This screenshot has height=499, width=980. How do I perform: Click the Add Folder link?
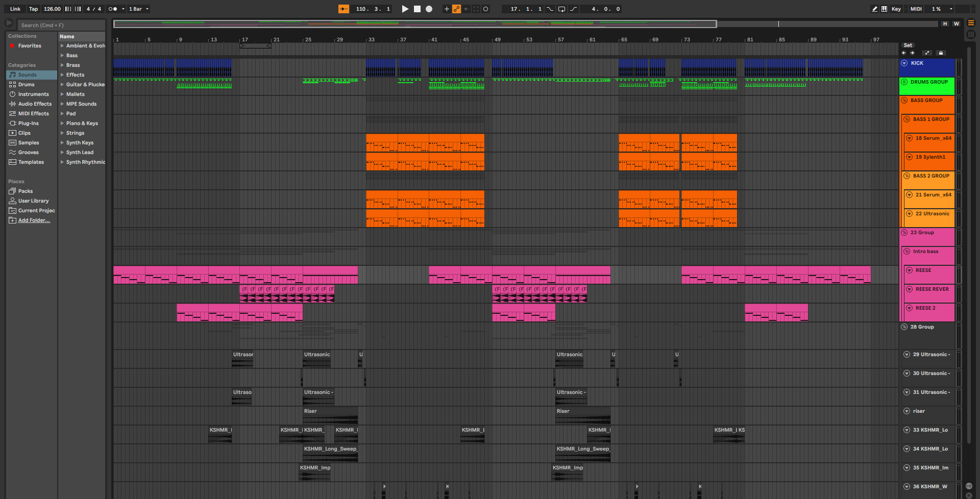point(34,220)
